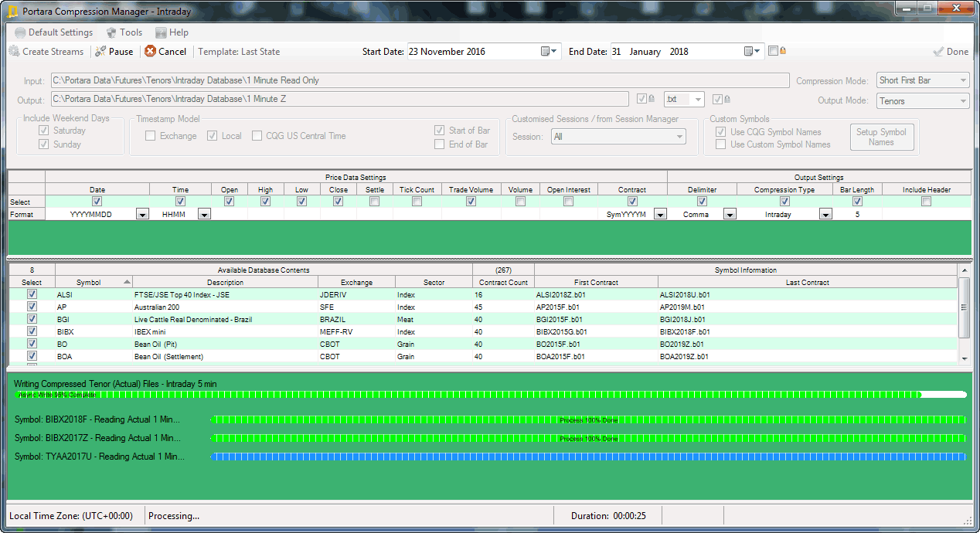Open the .txt file extension dropdown
Viewport: 980px width, 533px height.
pos(684,99)
